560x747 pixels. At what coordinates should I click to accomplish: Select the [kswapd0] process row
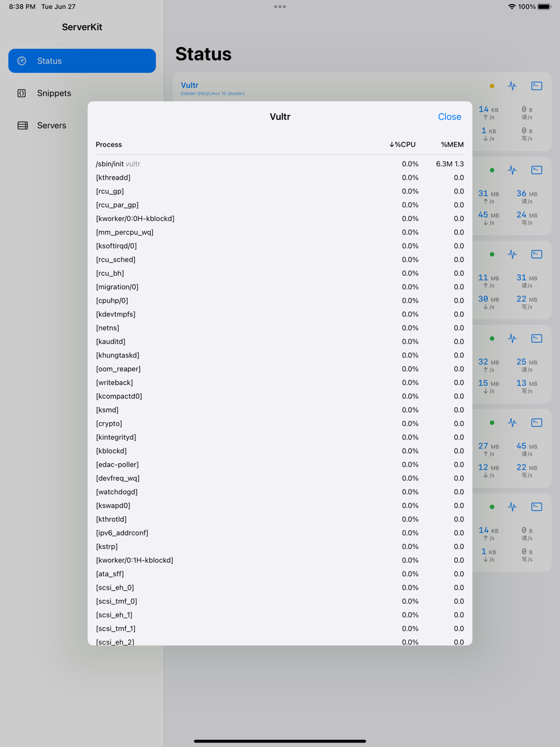pos(280,505)
